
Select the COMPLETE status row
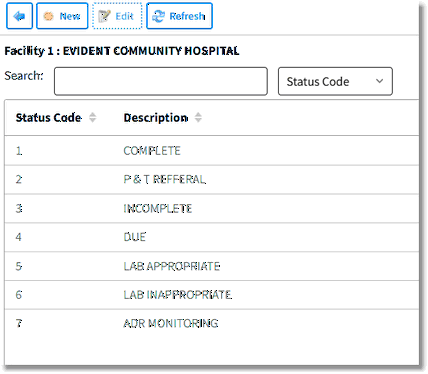pyautogui.click(x=212, y=151)
